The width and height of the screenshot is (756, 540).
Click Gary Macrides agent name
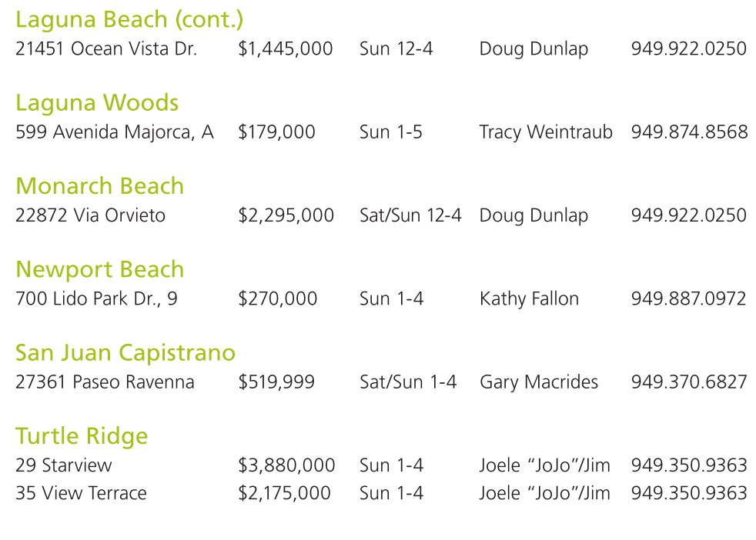[x=538, y=382]
